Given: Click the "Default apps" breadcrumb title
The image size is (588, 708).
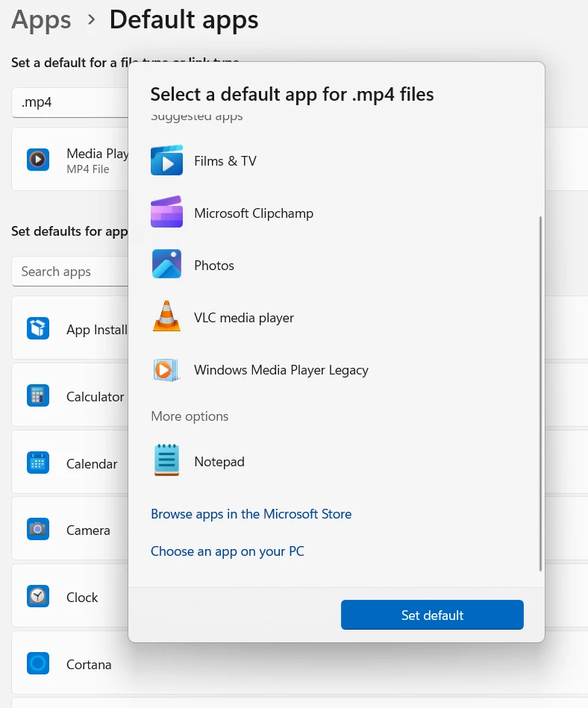Looking at the screenshot, I should coord(184,20).
